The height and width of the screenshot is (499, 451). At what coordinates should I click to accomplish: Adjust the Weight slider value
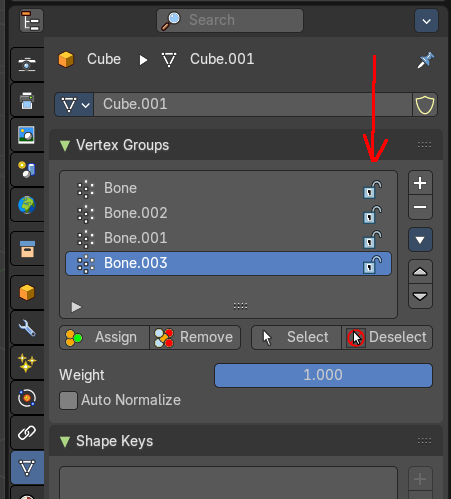click(x=323, y=375)
